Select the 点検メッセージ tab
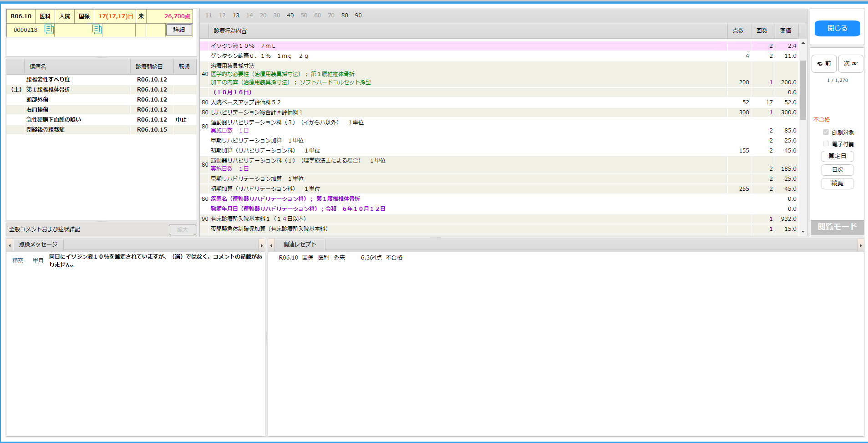 38,245
